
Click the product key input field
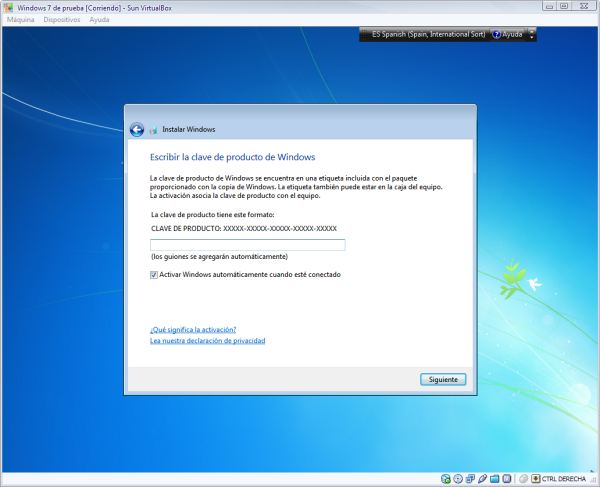(x=247, y=245)
